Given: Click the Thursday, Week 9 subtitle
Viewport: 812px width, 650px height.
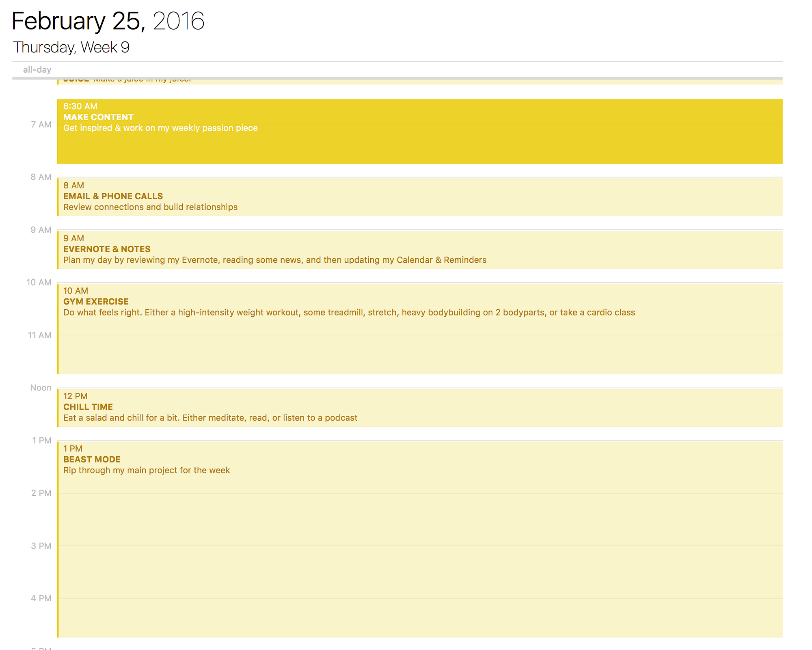Looking at the screenshot, I should click(71, 48).
